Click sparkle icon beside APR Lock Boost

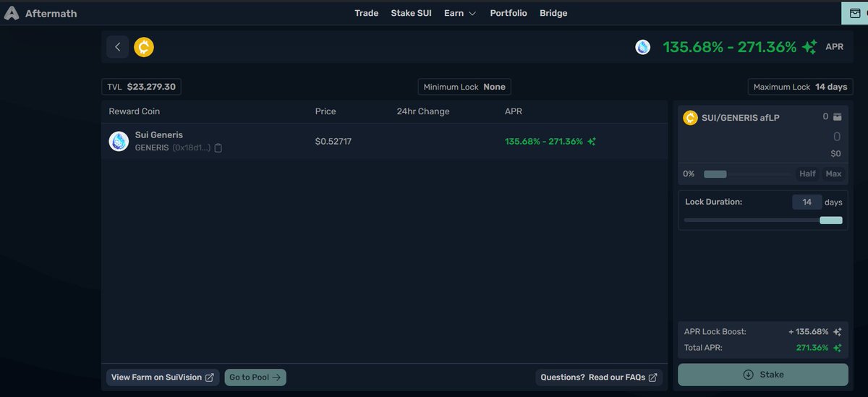(837, 332)
